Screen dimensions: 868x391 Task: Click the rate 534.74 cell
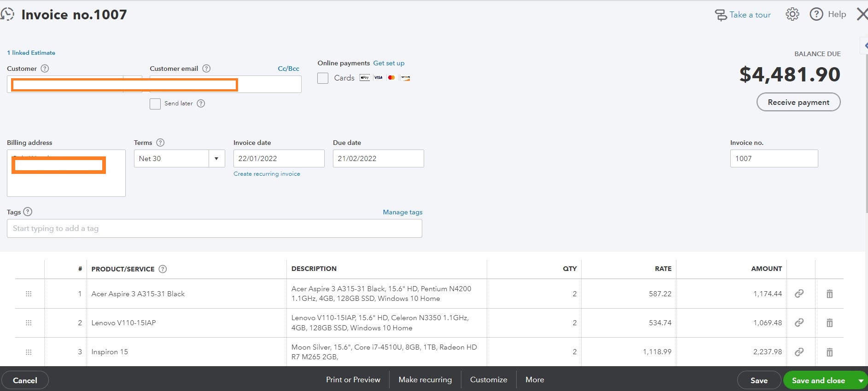click(629, 323)
